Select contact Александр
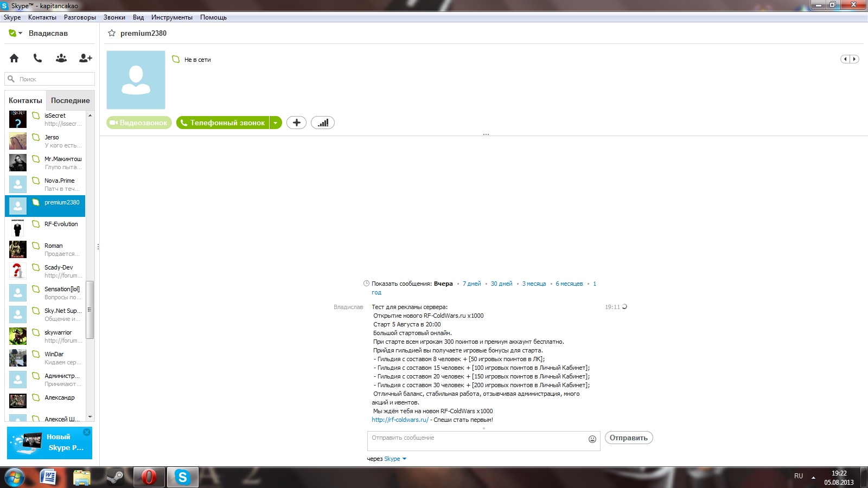This screenshot has height=488, width=868. (x=45, y=401)
